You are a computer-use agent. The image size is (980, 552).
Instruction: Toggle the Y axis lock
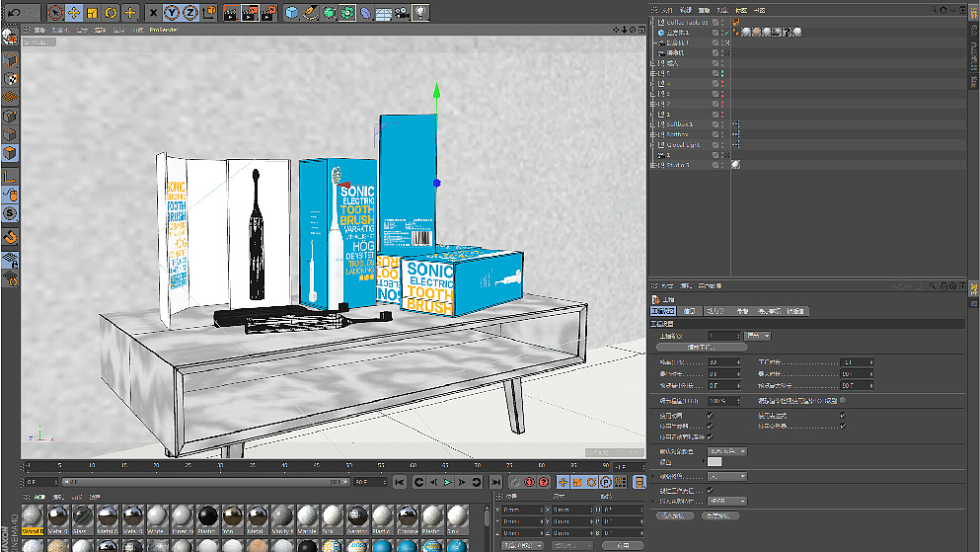click(x=172, y=12)
